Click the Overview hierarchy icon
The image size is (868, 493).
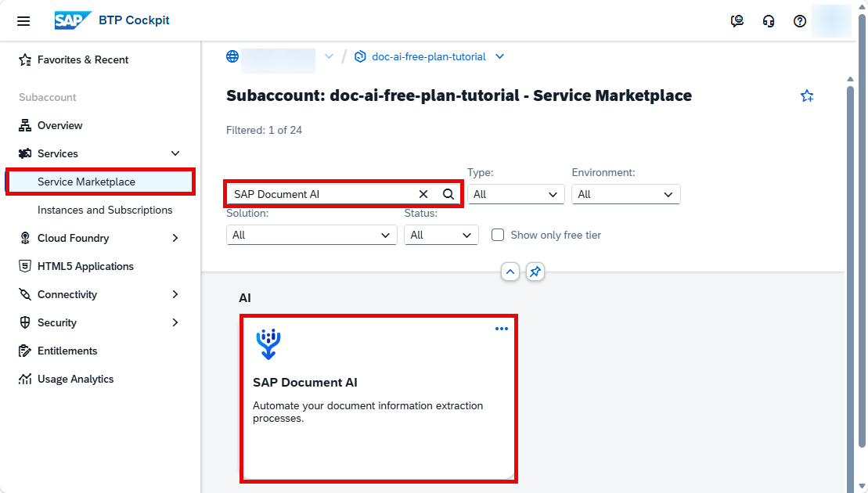[25, 126]
